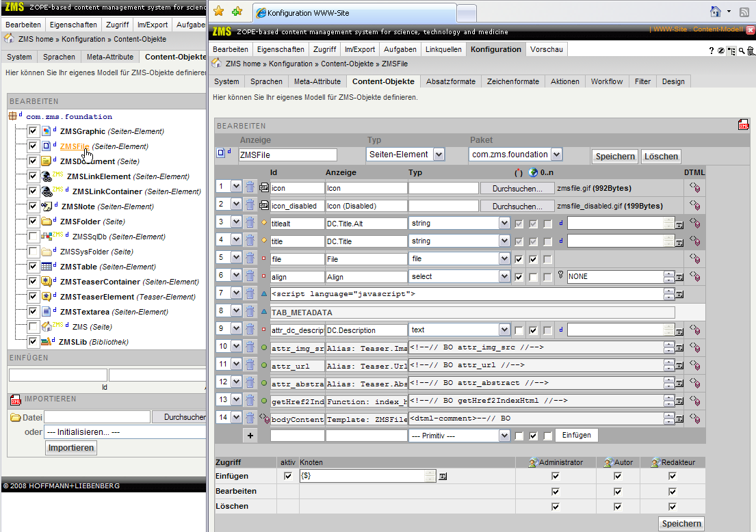Toggle mandatory checkbox in align row 6

pos(519,277)
